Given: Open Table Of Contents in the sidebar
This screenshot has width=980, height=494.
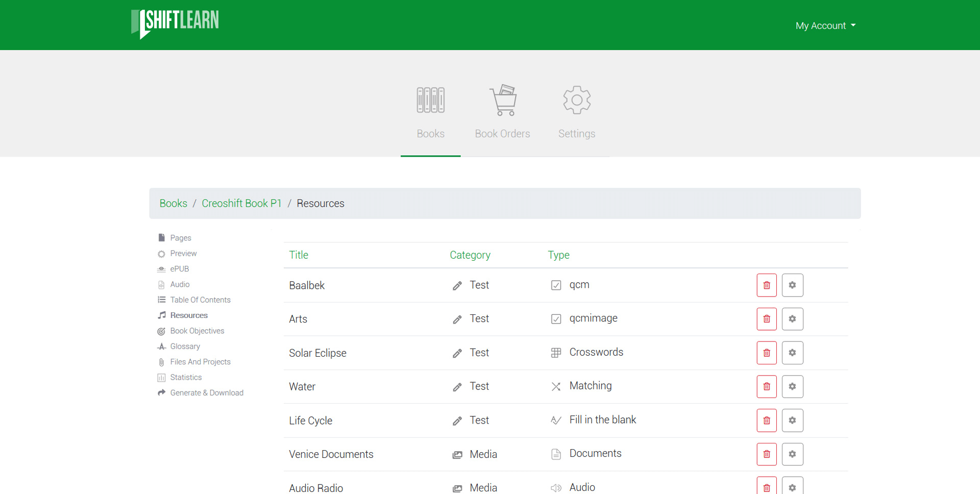Looking at the screenshot, I should coord(200,300).
